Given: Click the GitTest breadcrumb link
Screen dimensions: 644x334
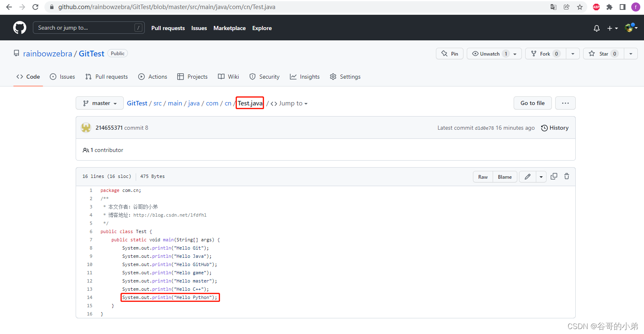Looking at the screenshot, I should pos(137,103).
